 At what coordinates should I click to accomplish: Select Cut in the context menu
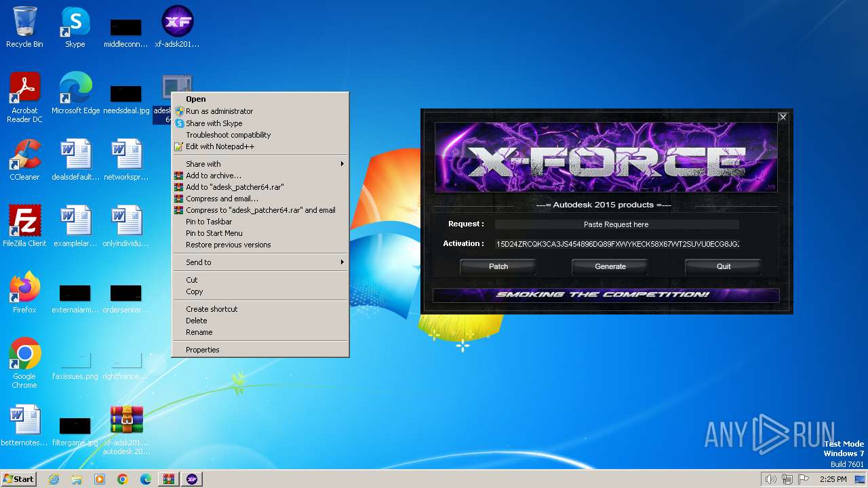260,280
